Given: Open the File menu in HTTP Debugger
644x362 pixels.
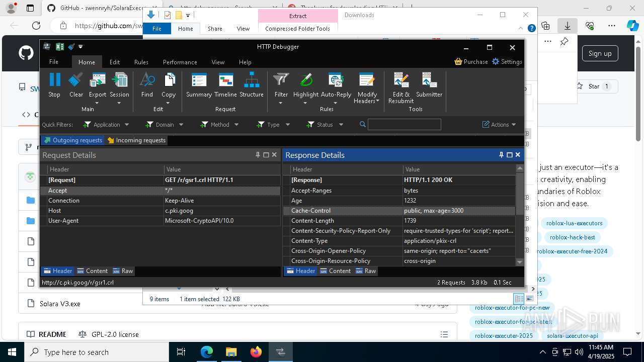Looking at the screenshot, I should click(53, 62).
